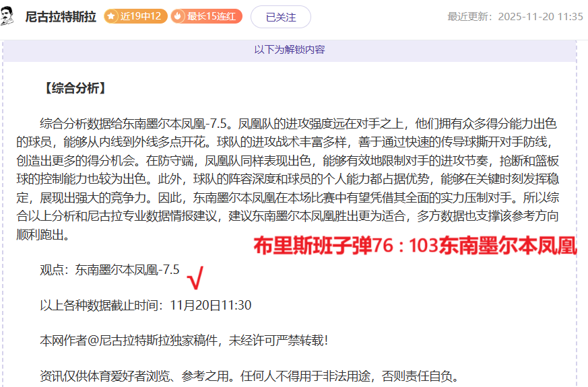Click the 观点：东南墨尔本凤凰-7.5 line
This screenshot has height=387, width=588.
[110, 270]
